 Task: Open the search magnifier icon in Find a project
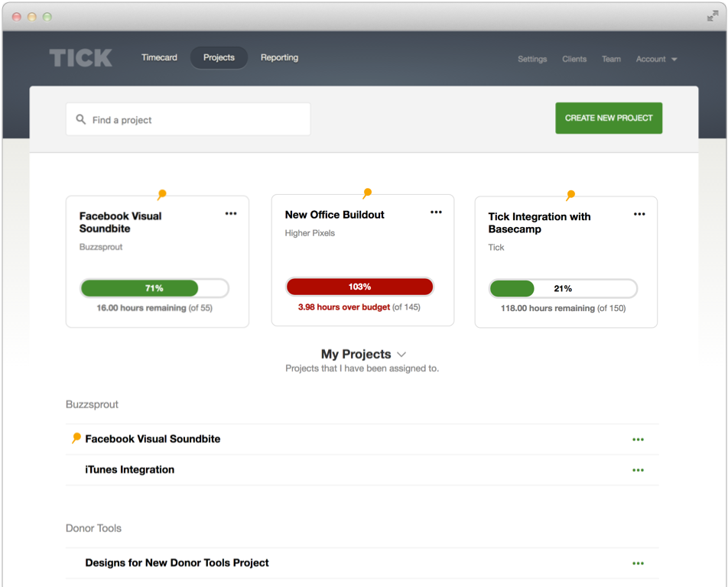(82, 119)
